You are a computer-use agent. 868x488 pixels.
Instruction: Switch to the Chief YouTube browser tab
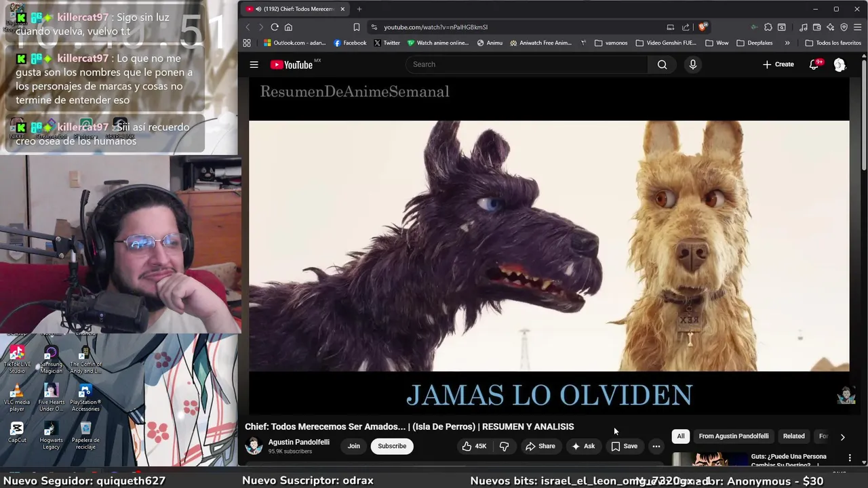295,9
